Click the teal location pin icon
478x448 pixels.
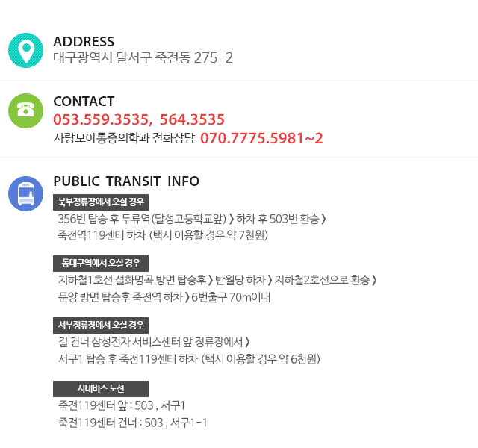25,50
